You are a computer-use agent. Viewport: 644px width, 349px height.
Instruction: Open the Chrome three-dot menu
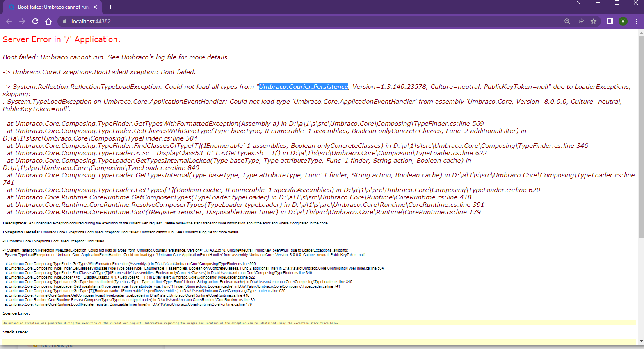(x=636, y=21)
